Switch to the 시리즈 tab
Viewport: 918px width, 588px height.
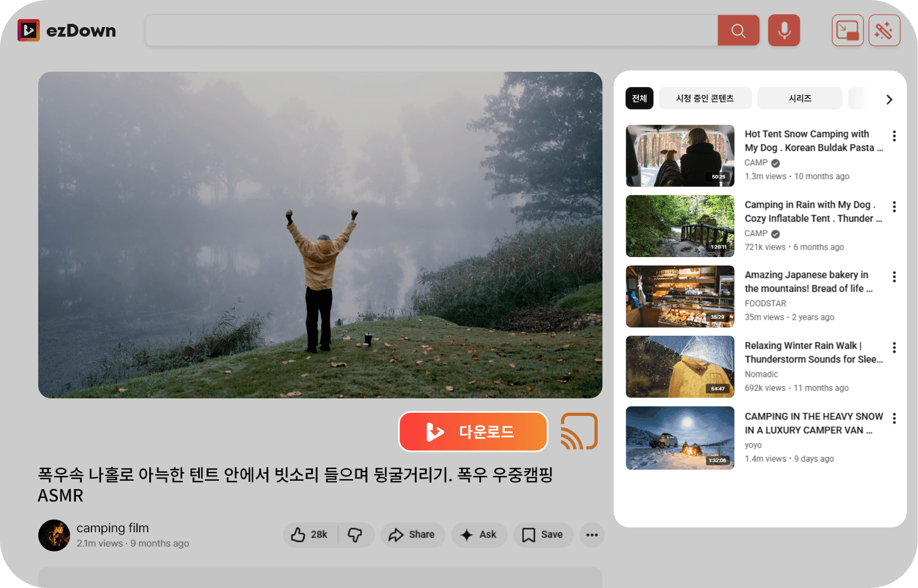pos(799,99)
